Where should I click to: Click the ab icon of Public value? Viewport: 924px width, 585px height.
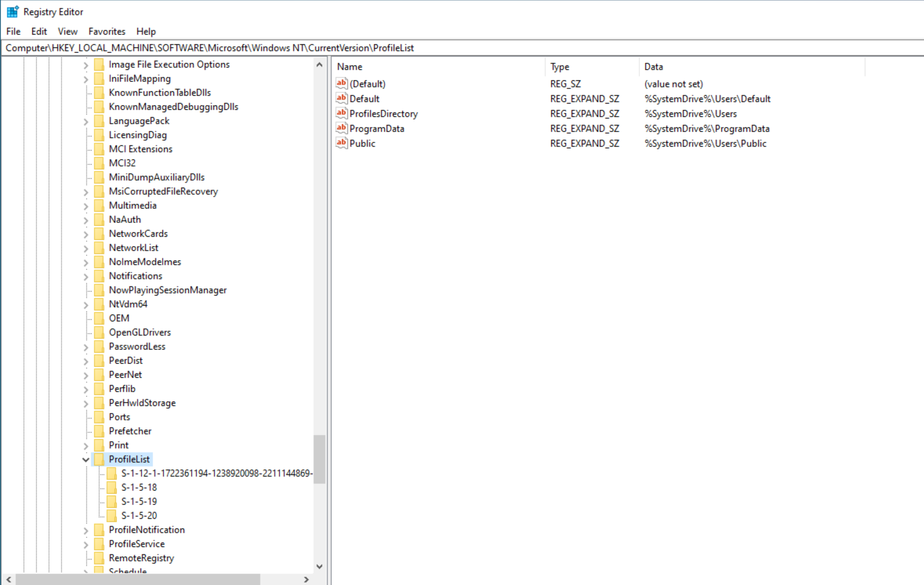click(341, 143)
